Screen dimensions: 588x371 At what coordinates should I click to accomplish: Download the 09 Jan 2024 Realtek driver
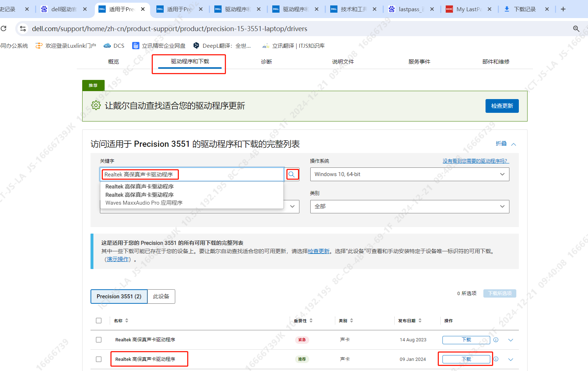(466, 359)
